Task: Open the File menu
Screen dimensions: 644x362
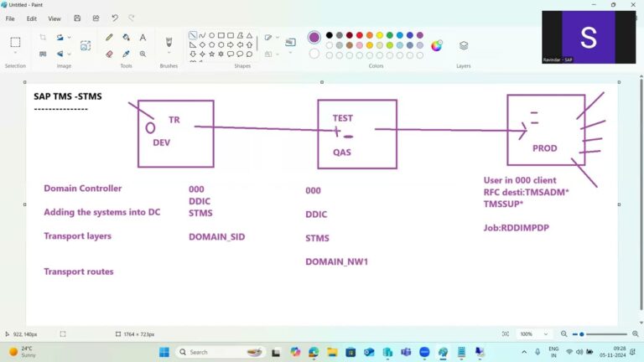Action: [x=10, y=18]
